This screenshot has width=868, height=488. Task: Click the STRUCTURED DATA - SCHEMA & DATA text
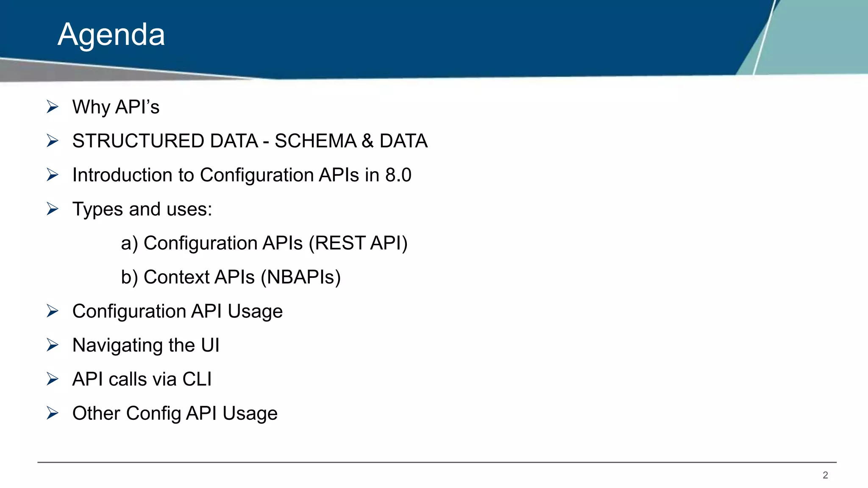click(x=250, y=141)
